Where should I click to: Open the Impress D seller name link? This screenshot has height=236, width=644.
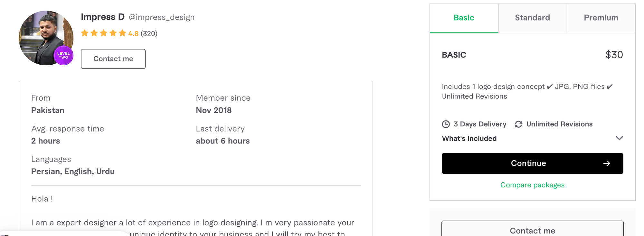(103, 17)
